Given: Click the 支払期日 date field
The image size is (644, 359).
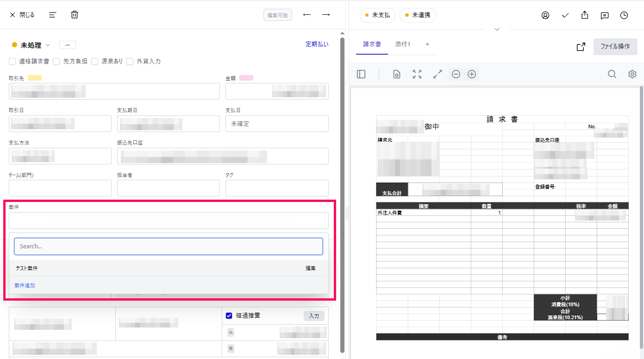Looking at the screenshot, I should (169, 124).
